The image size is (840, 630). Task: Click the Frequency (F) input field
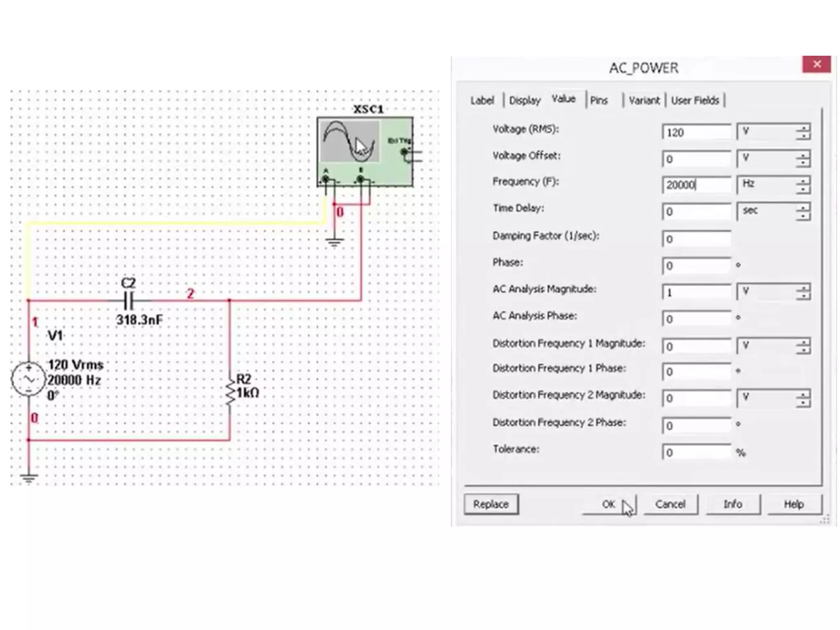pos(696,185)
